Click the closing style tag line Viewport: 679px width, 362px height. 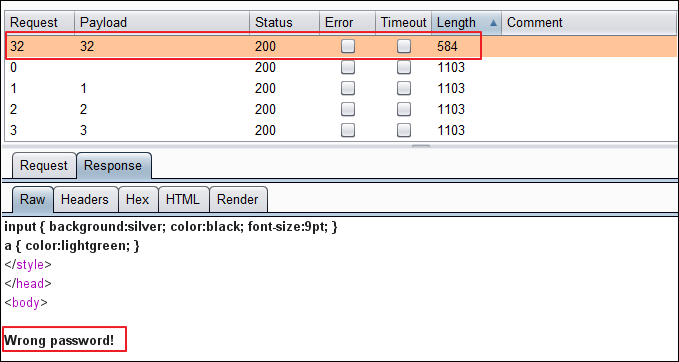click(x=28, y=265)
